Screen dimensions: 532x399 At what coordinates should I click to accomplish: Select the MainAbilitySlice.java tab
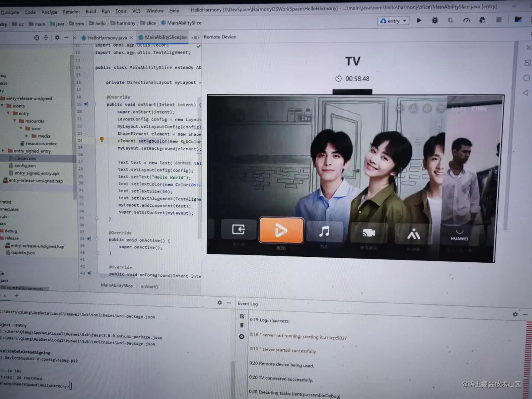163,37
